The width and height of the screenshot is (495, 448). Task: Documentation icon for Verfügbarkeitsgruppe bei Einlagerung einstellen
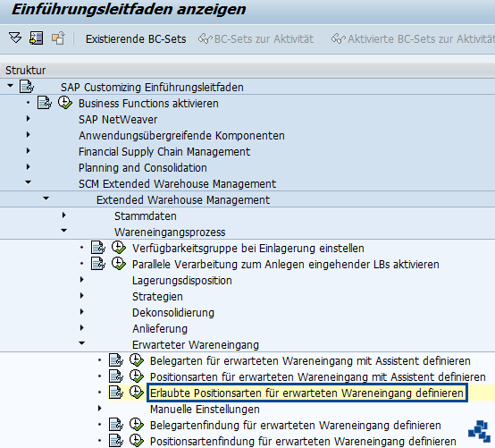98,248
